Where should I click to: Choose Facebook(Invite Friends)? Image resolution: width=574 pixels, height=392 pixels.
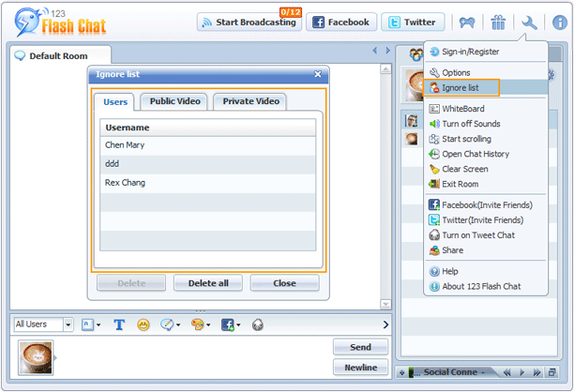pyautogui.click(x=486, y=205)
